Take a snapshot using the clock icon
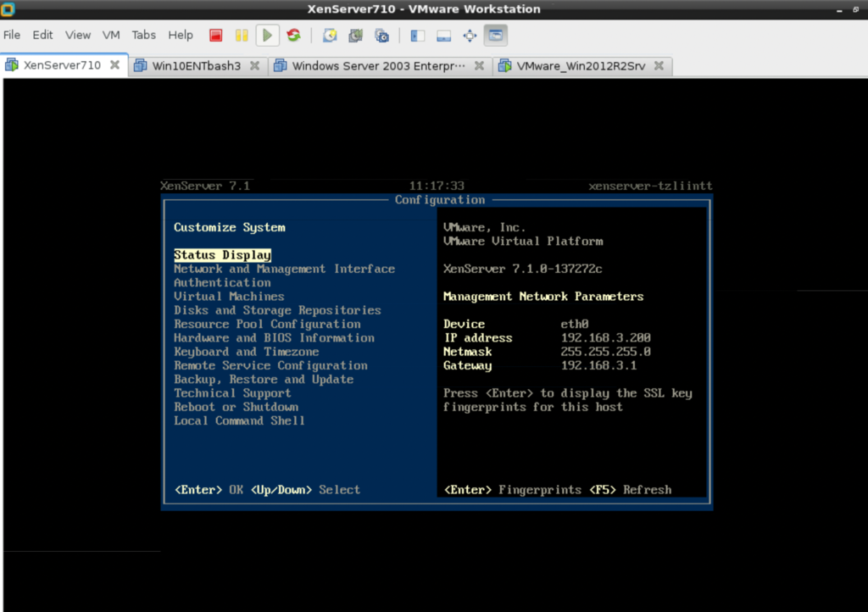 tap(330, 36)
